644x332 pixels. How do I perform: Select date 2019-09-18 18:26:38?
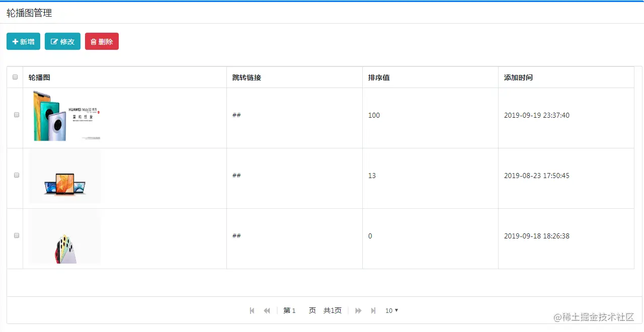click(x=537, y=236)
